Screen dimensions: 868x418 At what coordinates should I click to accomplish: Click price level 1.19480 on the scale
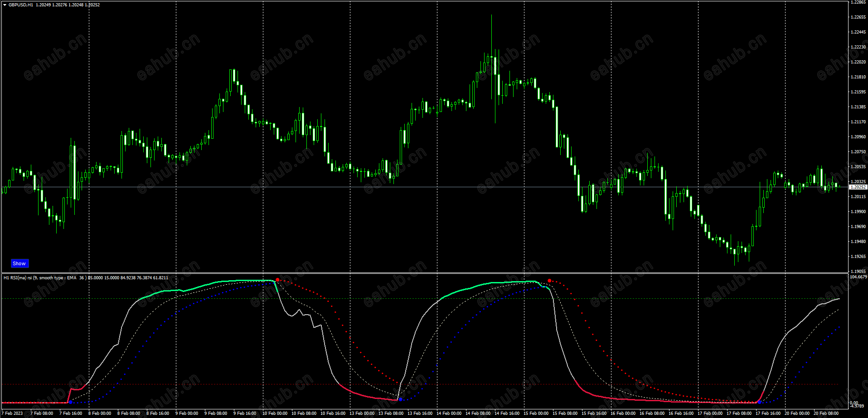[x=858, y=242]
